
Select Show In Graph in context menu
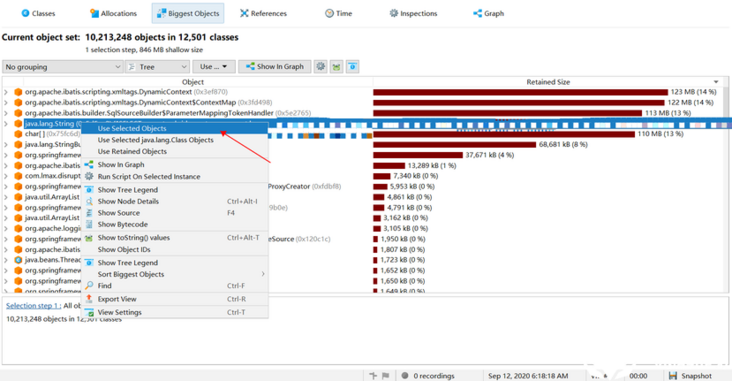175,165
